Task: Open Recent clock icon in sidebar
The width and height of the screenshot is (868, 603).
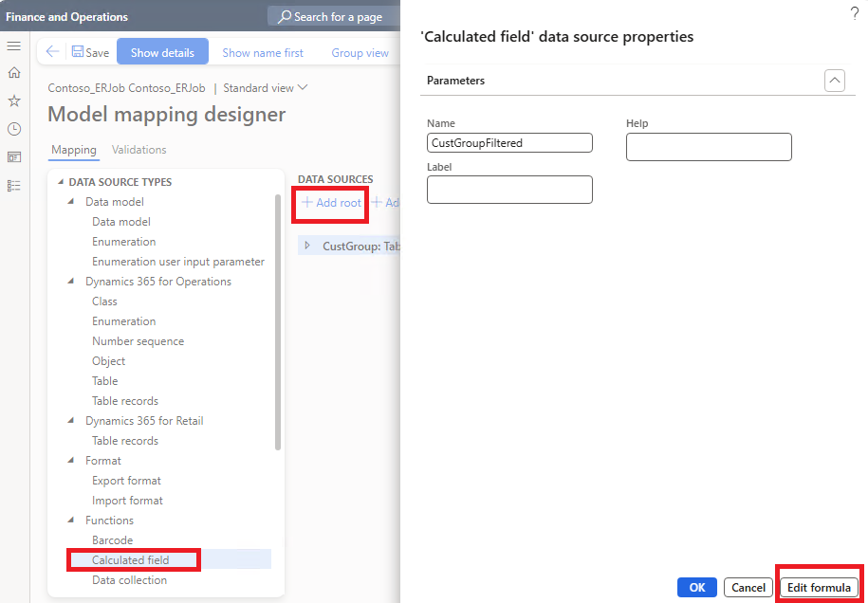Action: (14, 129)
